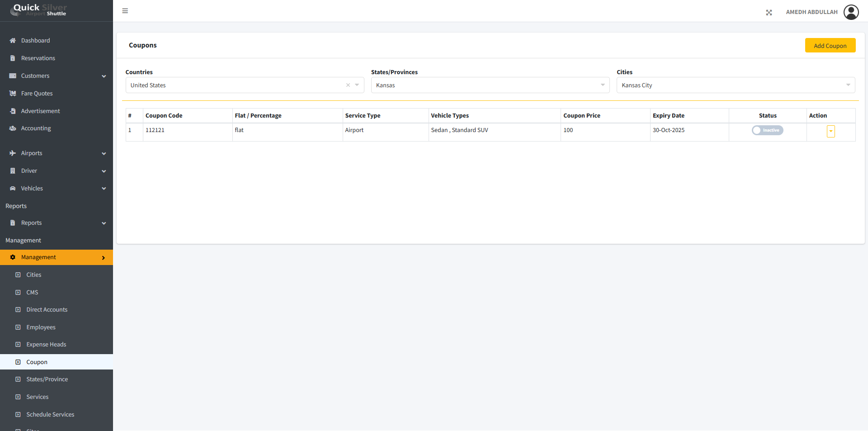The width and height of the screenshot is (868, 431).
Task: Toggle the Inactive status switch for coupon 112121
Action: [767, 130]
